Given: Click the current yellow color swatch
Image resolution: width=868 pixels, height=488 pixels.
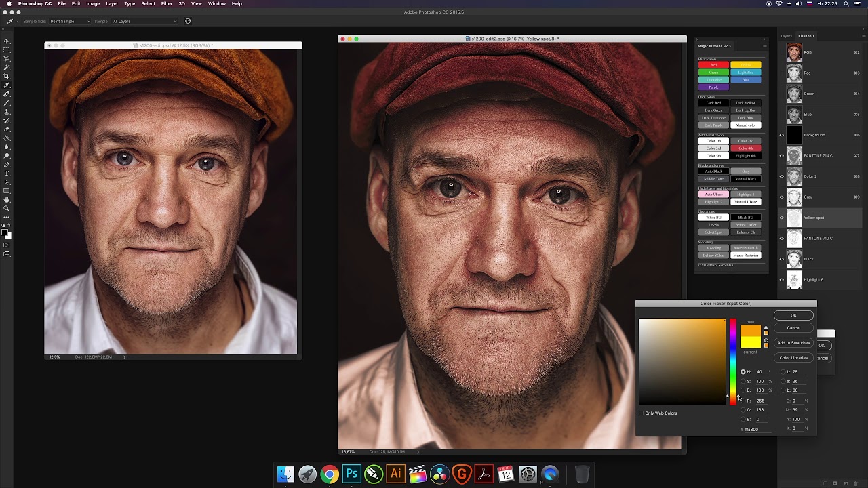Looking at the screenshot, I should point(751,342).
